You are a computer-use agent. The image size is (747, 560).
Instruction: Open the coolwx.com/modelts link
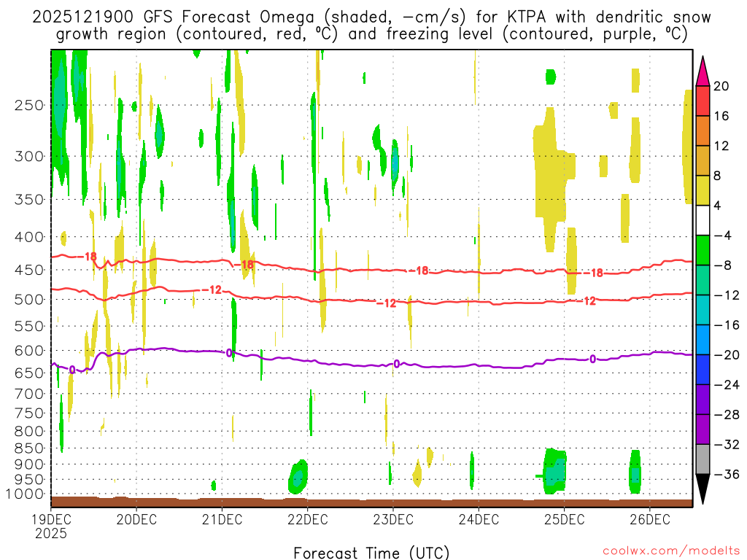click(671, 551)
